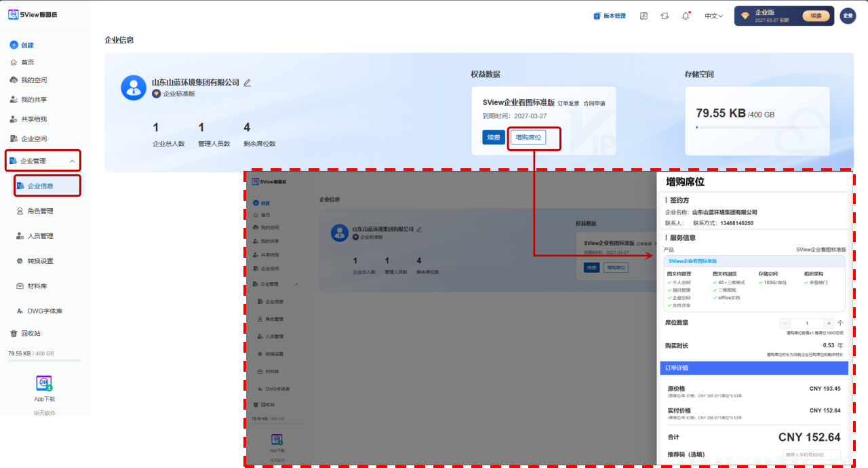Click the 创建 icon in the inset screenshot sidebar

coord(255,203)
